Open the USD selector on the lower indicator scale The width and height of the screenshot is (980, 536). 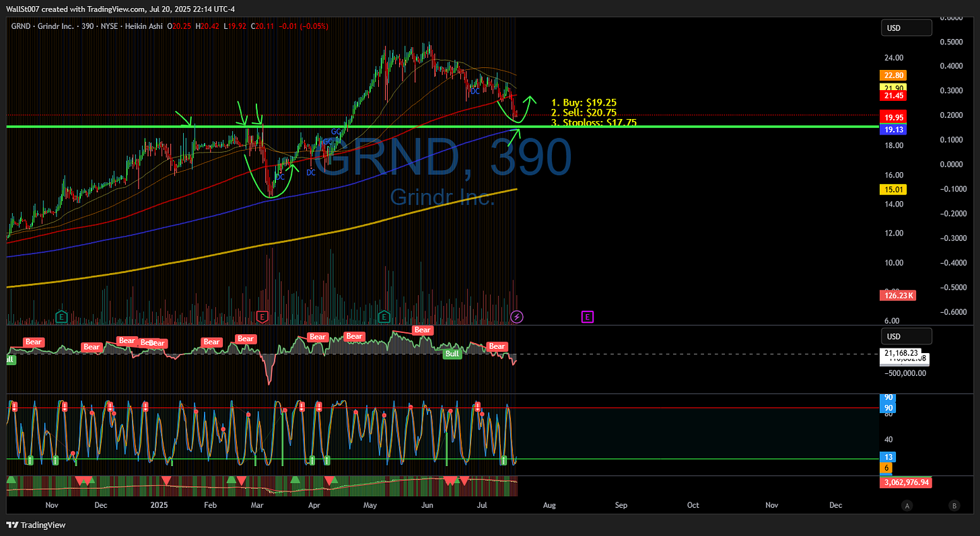907,335
